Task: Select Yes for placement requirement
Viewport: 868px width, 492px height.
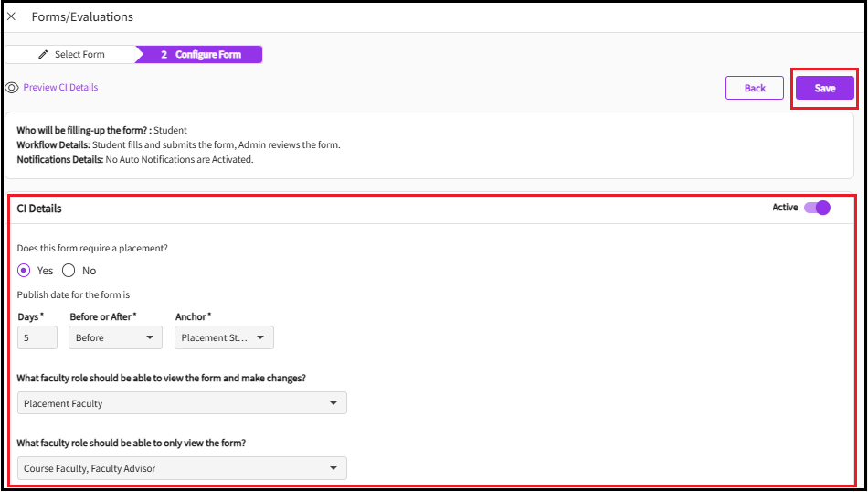Action: (25, 271)
